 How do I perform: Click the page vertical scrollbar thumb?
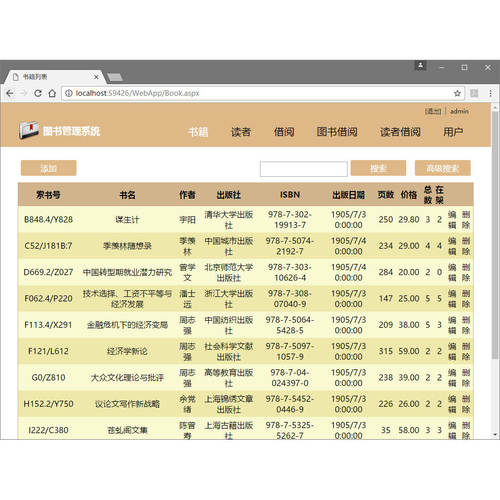495,235
